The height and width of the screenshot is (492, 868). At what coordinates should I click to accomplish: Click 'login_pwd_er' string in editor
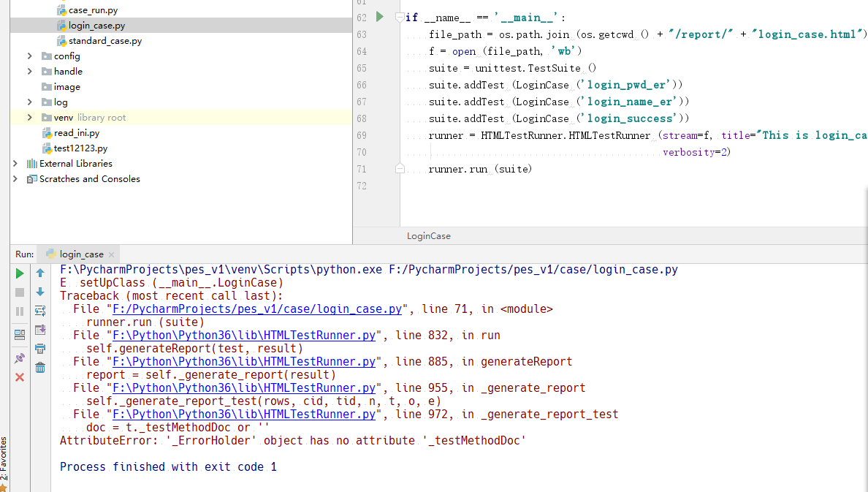pyautogui.click(x=625, y=85)
